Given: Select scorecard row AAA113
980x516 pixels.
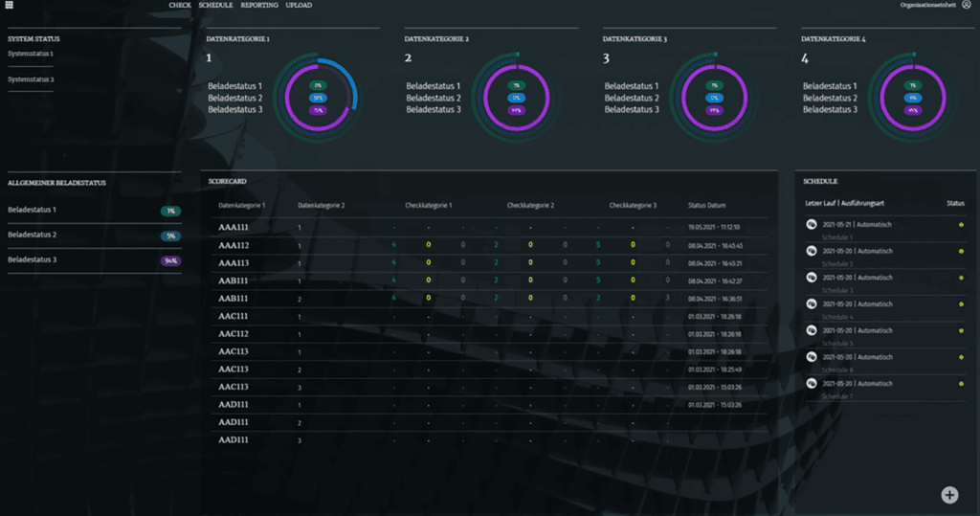Looking at the screenshot, I should point(489,262).
